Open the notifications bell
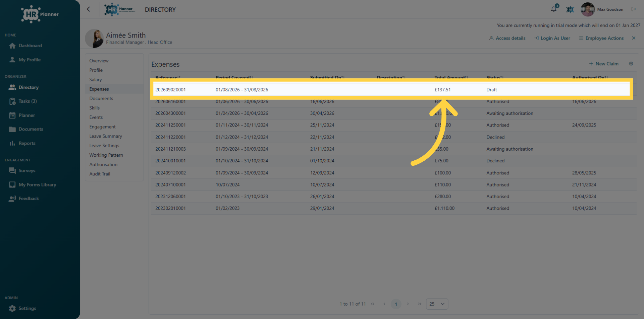Screen dimensions: 644x319 pos(554,9)
